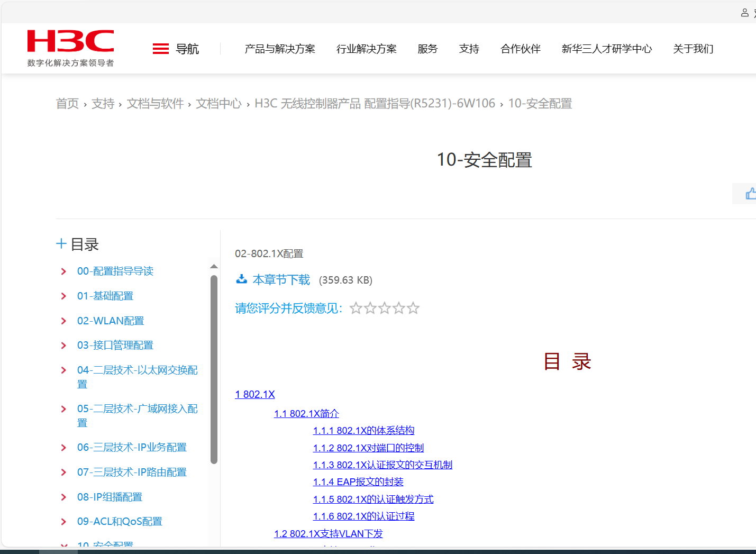Open 1.1.4 EAP报文的封装 link

(x=358, y=482)
